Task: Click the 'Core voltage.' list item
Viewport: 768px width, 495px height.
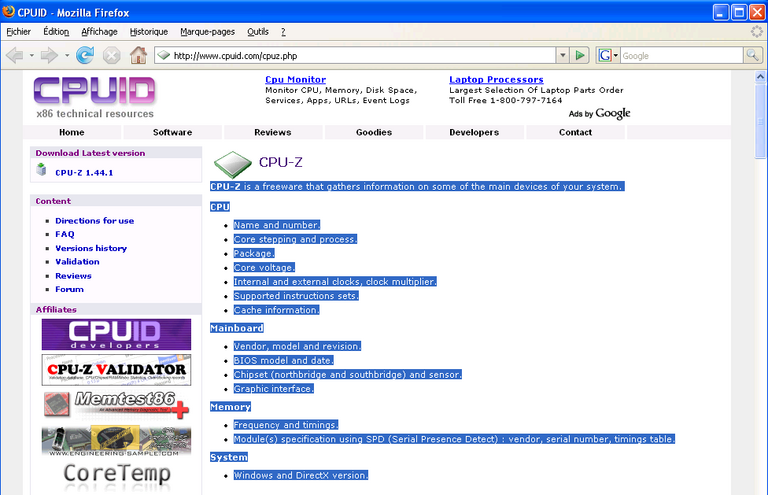Action: [264, 268]
